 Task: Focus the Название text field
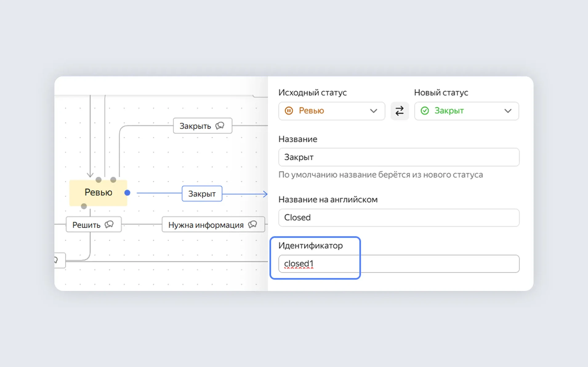[398, 157]
